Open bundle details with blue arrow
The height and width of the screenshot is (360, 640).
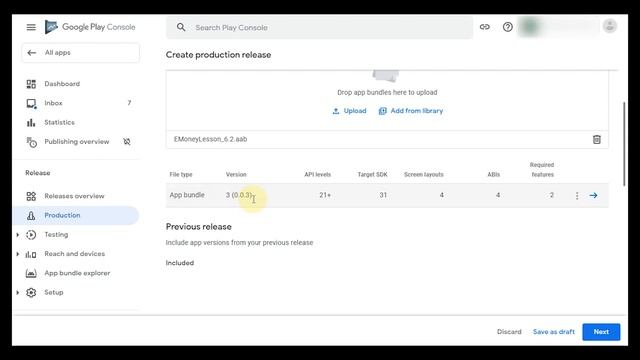pyautogui.click(x=593, y=196)
